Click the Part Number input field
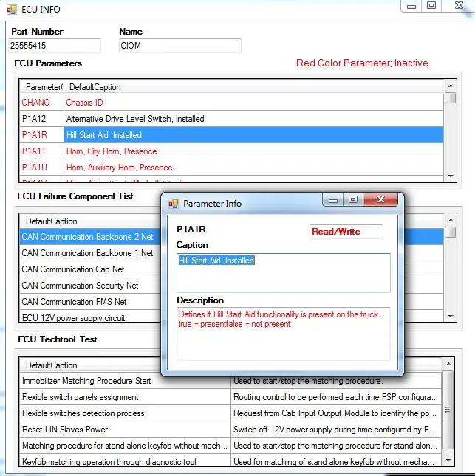The image size is (475, 476). pyautogui.click(x=55, y=46)
